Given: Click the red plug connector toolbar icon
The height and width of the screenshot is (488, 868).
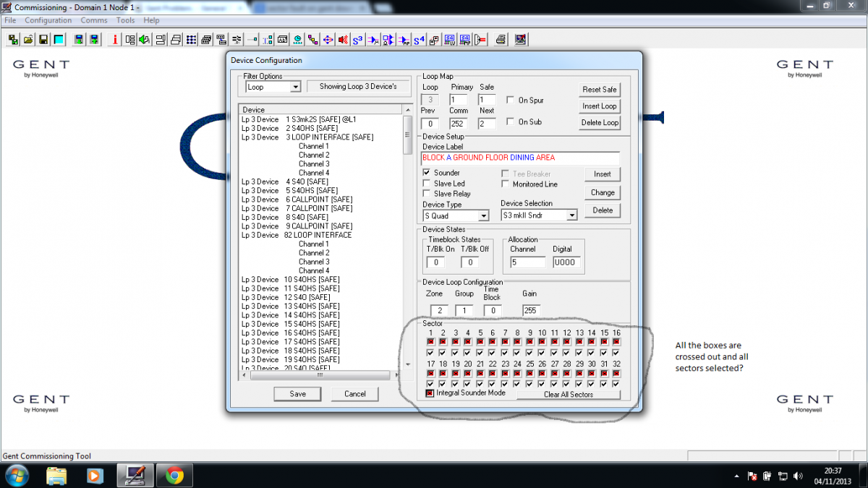Looking at the screenshot, I should tap(481, 39).
